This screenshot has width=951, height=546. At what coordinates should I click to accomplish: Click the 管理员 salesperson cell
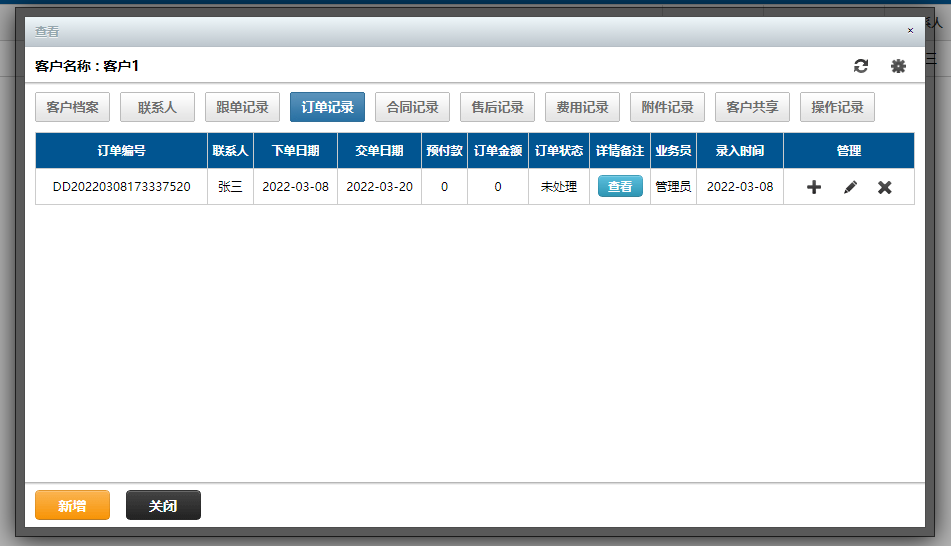pos(673,187)
